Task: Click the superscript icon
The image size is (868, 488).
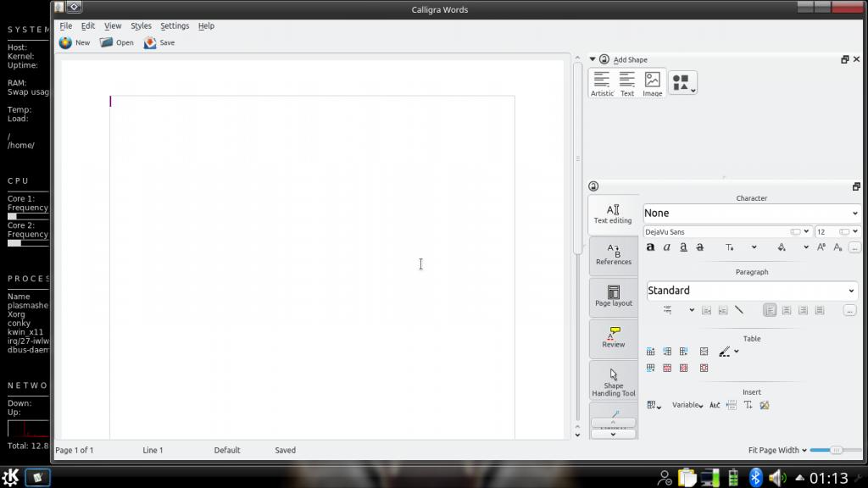Action: (821, 247)
